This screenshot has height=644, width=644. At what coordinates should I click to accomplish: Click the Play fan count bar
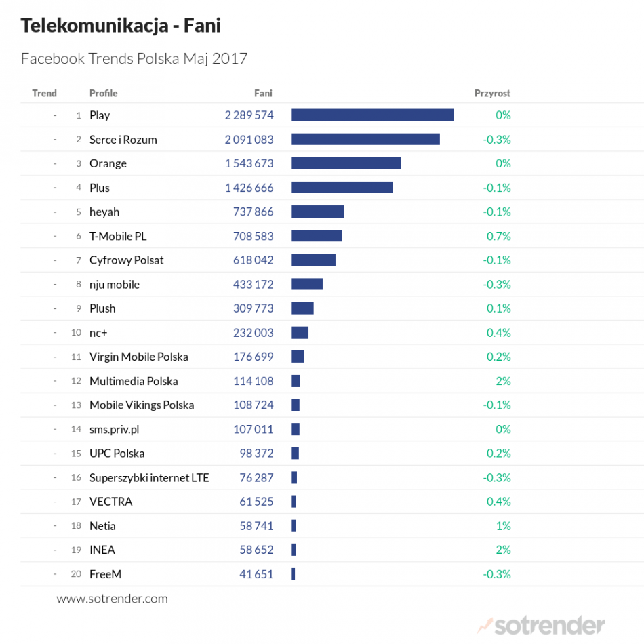372,115
